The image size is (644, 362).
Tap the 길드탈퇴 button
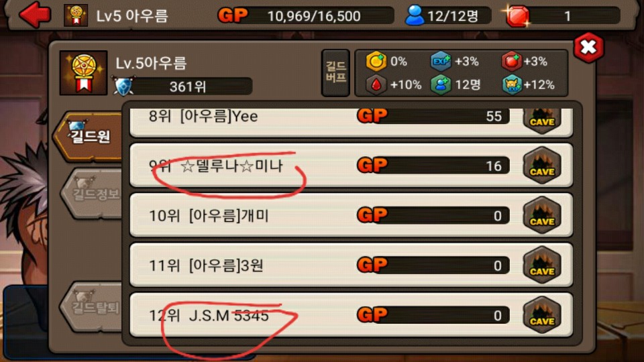tap(93, 306)
